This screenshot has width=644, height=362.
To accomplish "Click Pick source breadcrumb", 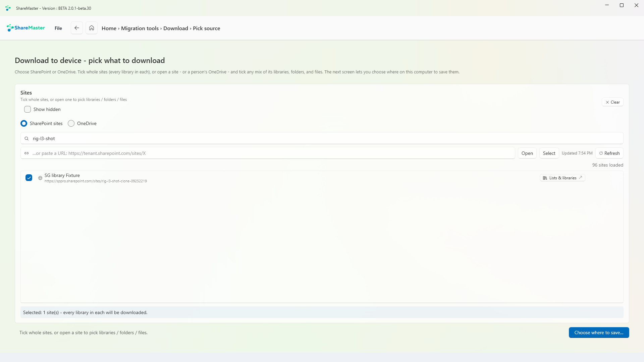I will (x=207, y=28).
